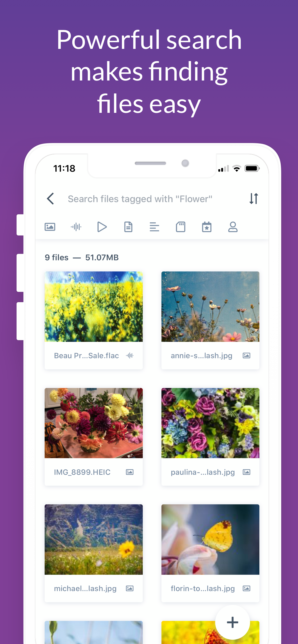This screenshot has width=298, height=644.
Task: Filter results by video play icon
Action: 102,227
